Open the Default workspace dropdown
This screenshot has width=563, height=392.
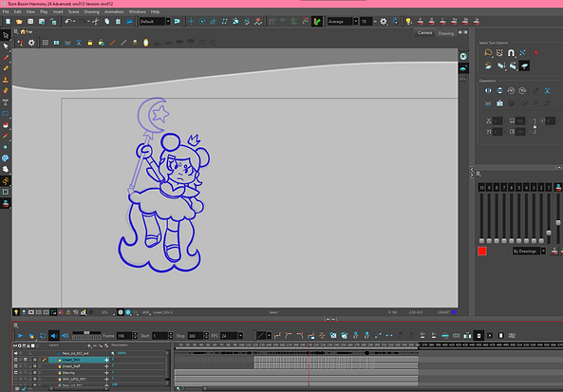155,22
